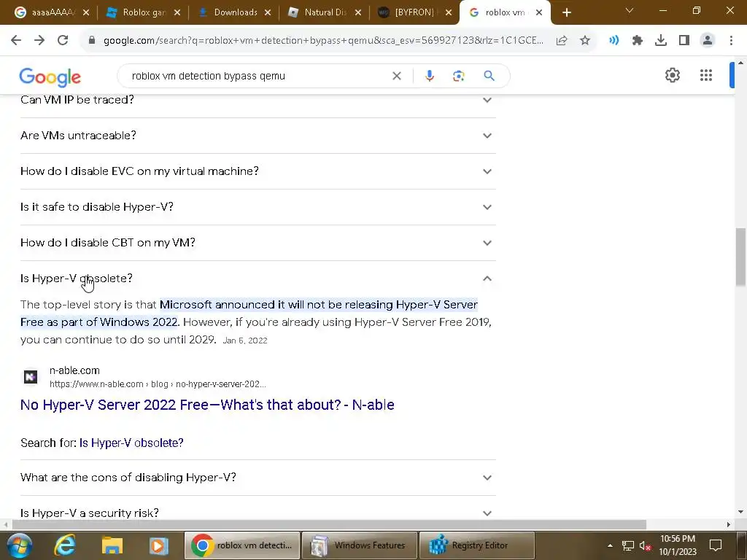The width and height of the screenshot is (747, 560).
Task: Show hidden tray icons arrow
Action: tap(610, 545)
